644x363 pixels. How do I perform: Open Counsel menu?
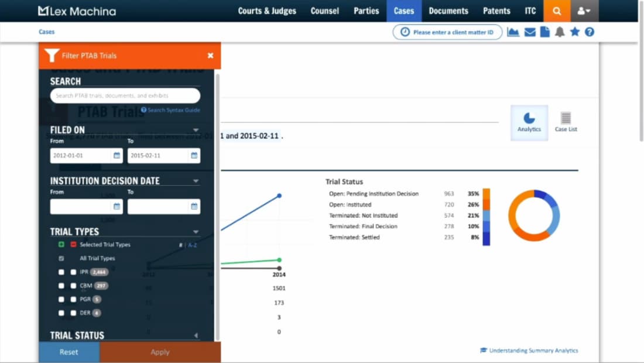pos(324,11)
